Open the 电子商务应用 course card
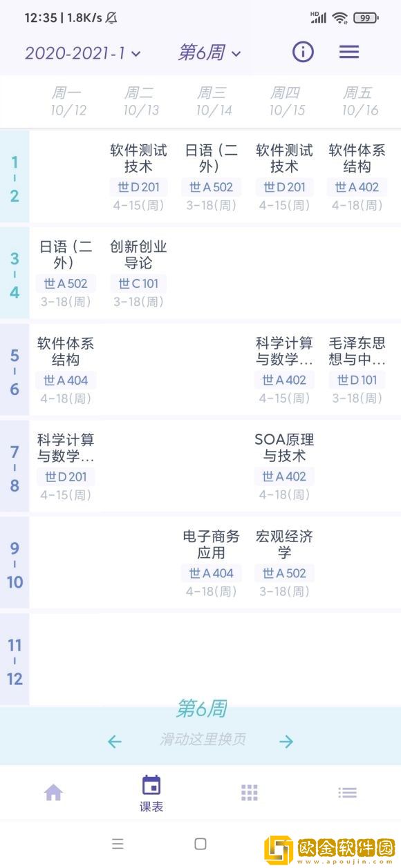Screen dimensions: 401x868 point(212,563)
